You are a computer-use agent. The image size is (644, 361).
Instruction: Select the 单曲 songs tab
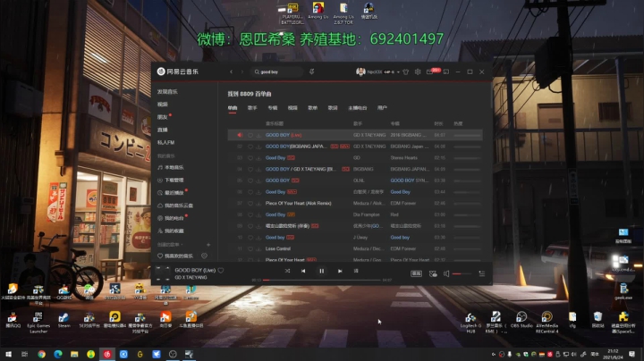(x=233, y=108)
